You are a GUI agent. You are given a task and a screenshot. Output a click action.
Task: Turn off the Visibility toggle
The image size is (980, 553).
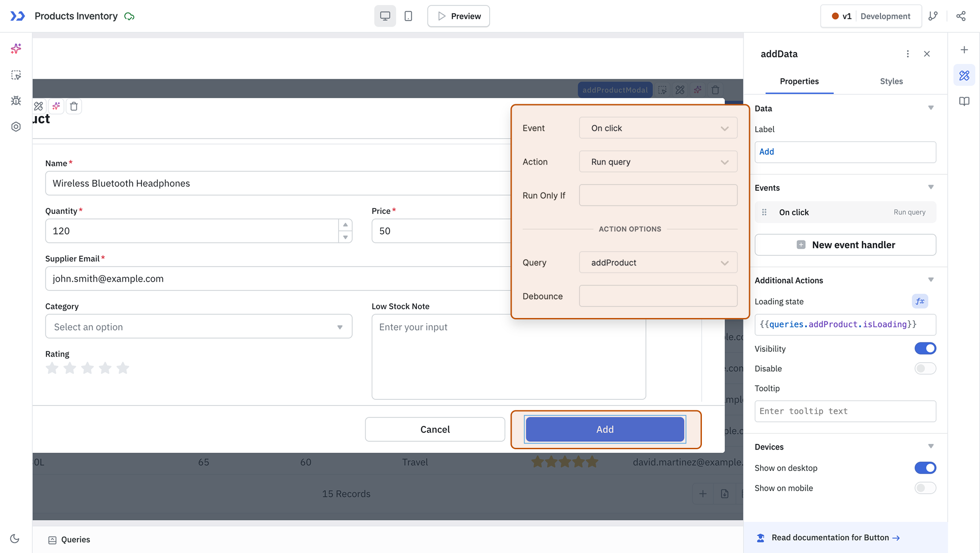(x=925, y=348)
